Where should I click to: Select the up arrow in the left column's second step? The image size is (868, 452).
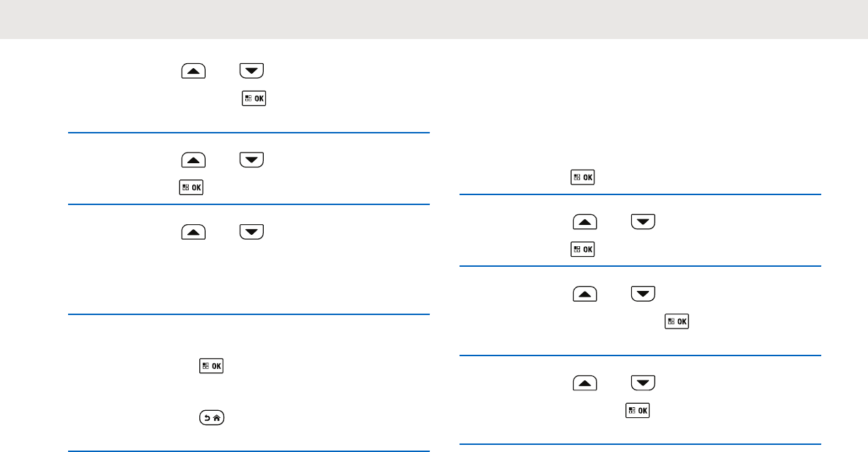pyautogui.click(x=193, y=160)
